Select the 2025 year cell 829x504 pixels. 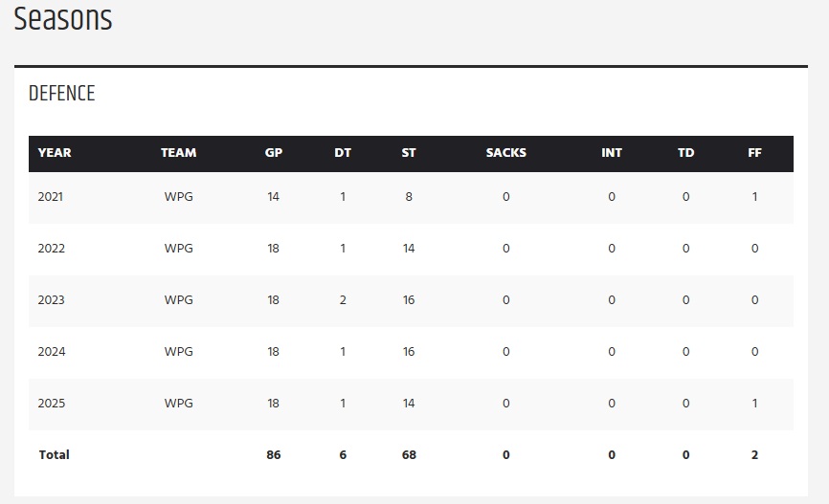[51, 404]
